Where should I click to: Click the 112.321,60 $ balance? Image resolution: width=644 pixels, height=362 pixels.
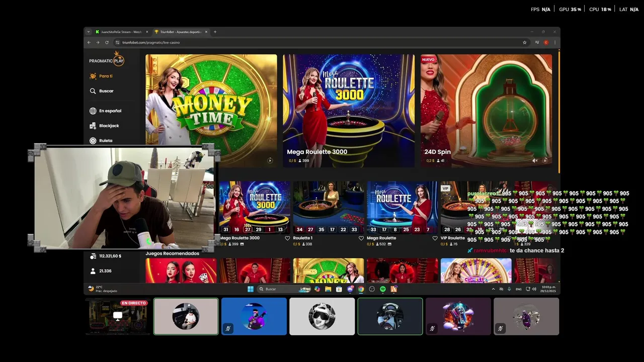tap(110, 256)
